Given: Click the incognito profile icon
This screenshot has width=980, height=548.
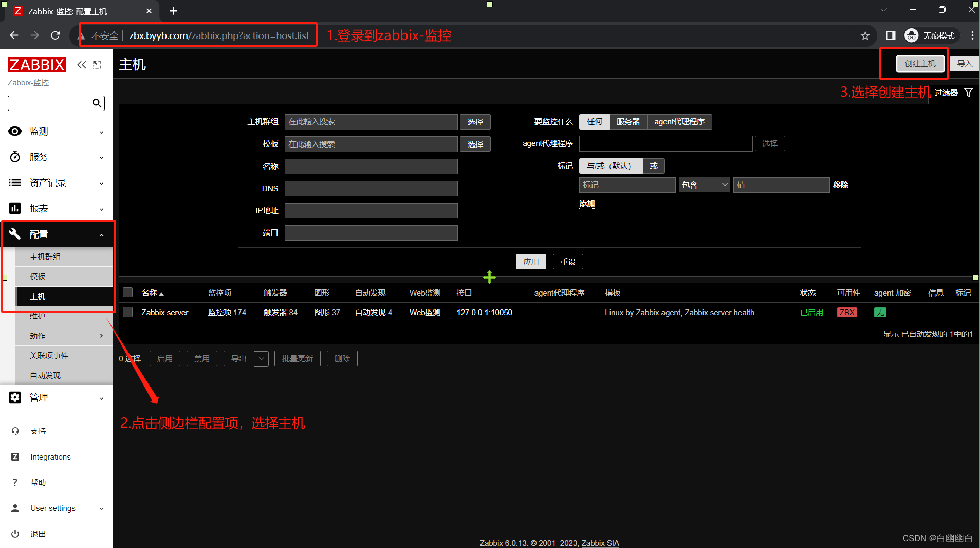Looking at the screenshot, I should 911,35.
